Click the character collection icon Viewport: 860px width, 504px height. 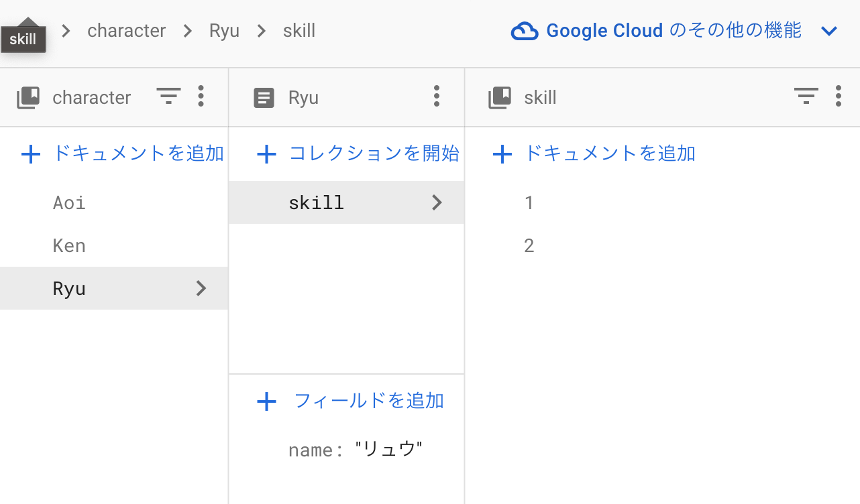pos(28,97)
